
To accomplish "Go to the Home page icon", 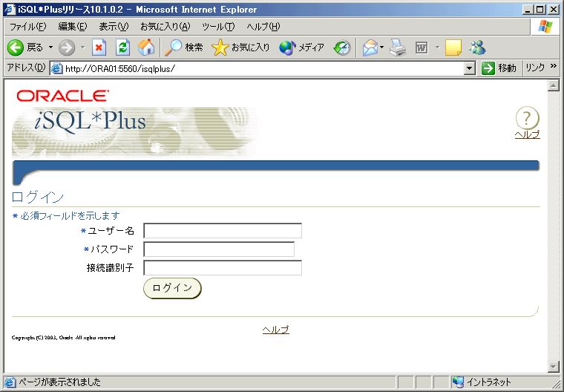I will tap(146, 48).
